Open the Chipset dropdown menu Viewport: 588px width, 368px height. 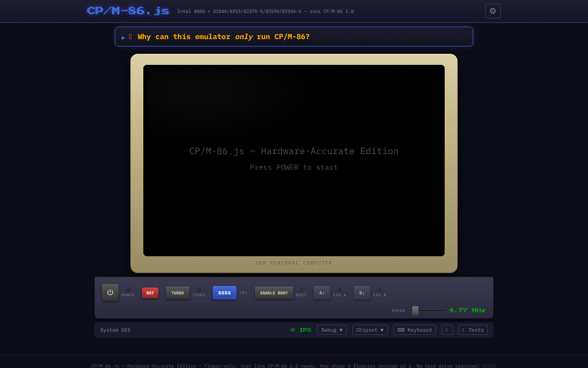(370, 330)
